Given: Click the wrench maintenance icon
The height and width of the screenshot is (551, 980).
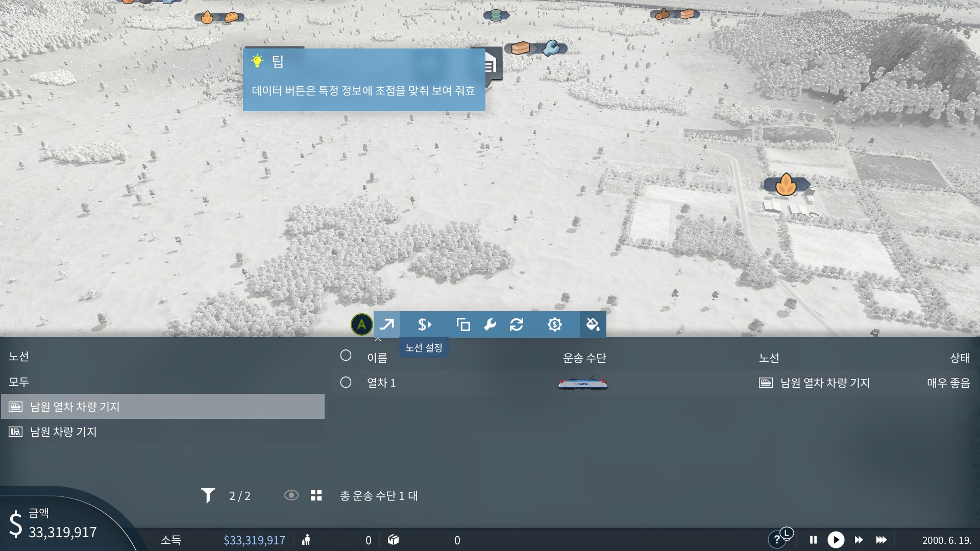Looking at the screenshot, I should [490, 324].
